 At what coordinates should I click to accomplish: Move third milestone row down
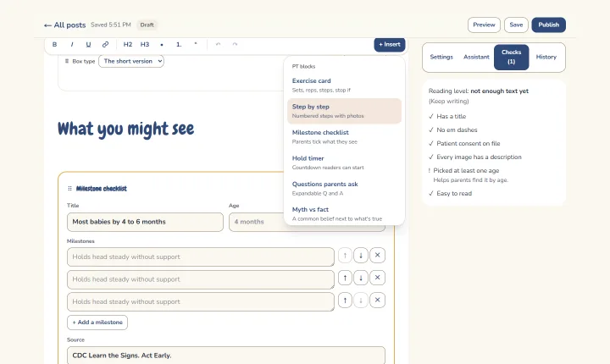[x=361, y=301]
